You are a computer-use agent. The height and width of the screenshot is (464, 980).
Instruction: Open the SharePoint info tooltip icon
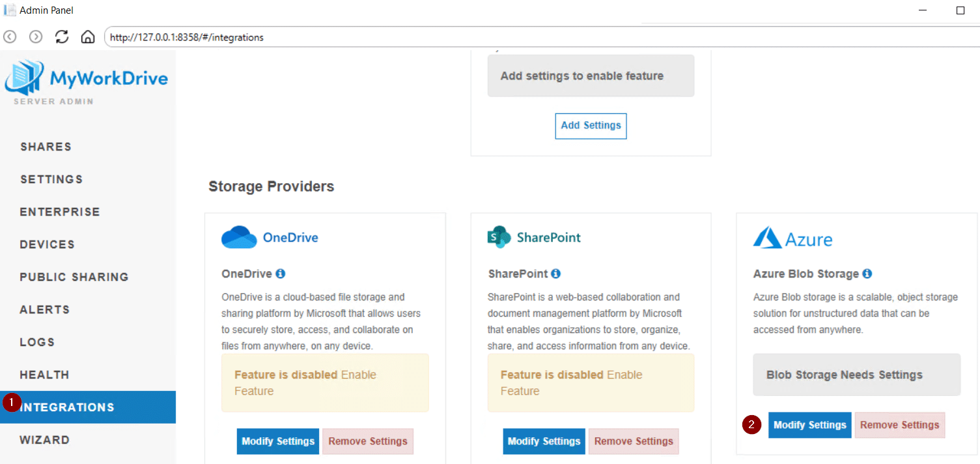coord(555,274)
